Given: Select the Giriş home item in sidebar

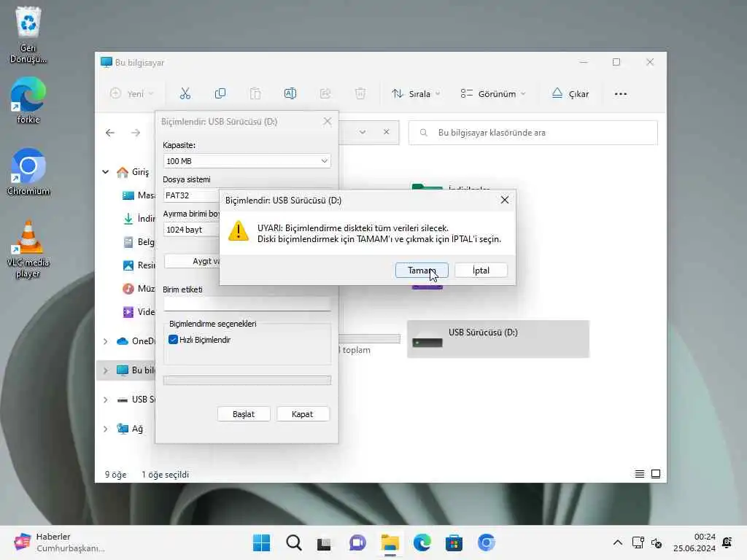Looking at the screenshot, I should [133, 172].
